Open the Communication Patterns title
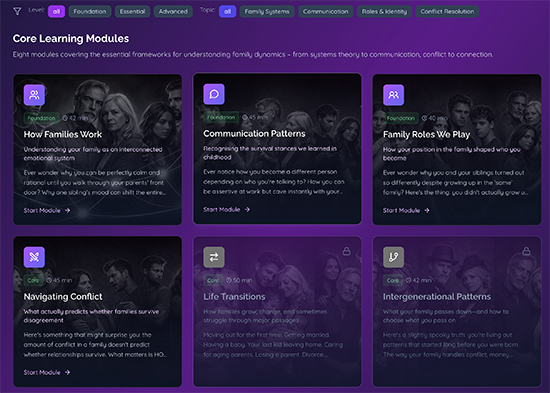The width and height of the screenshot is (550, 393). [x=254, y=134]
